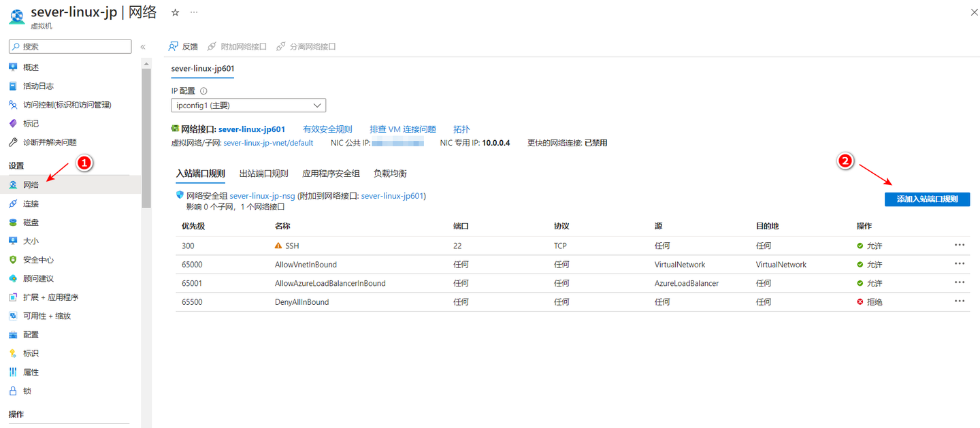Click 分离网络接口 in the toolbar

click(x=306, y=46)
